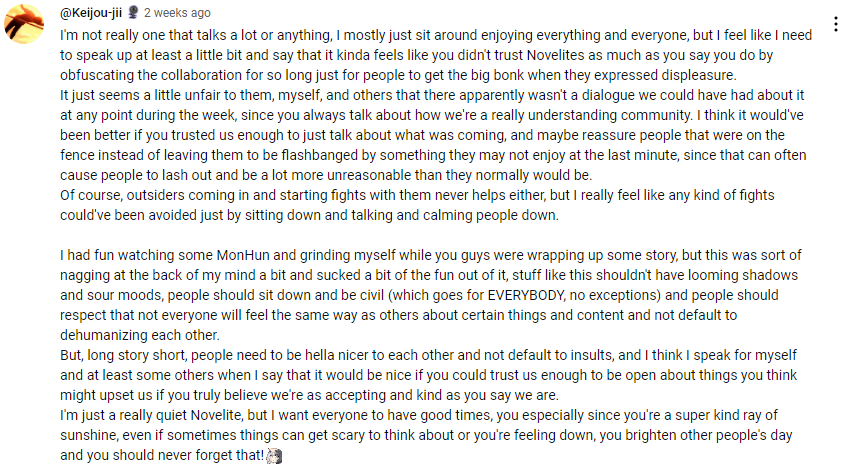Open the three-dot comment options menu

click(836, 24)
